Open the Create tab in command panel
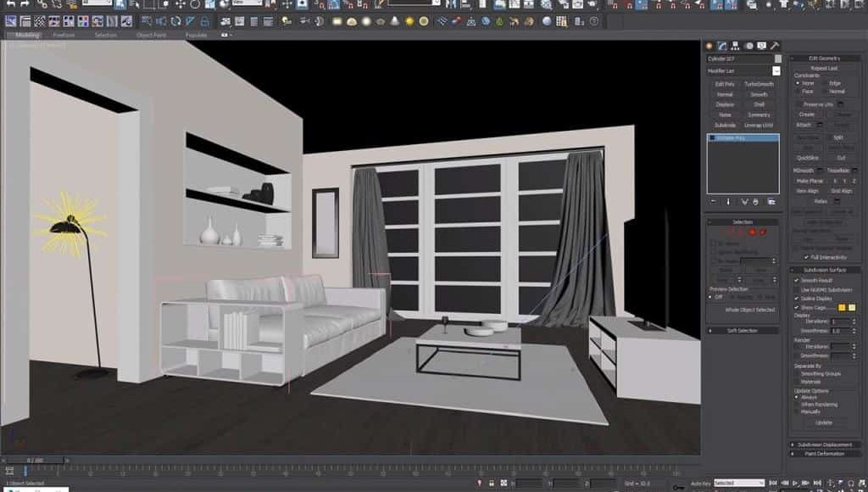Image resolution: width=868 pixels, height=492 pixels. pos(709,46)
